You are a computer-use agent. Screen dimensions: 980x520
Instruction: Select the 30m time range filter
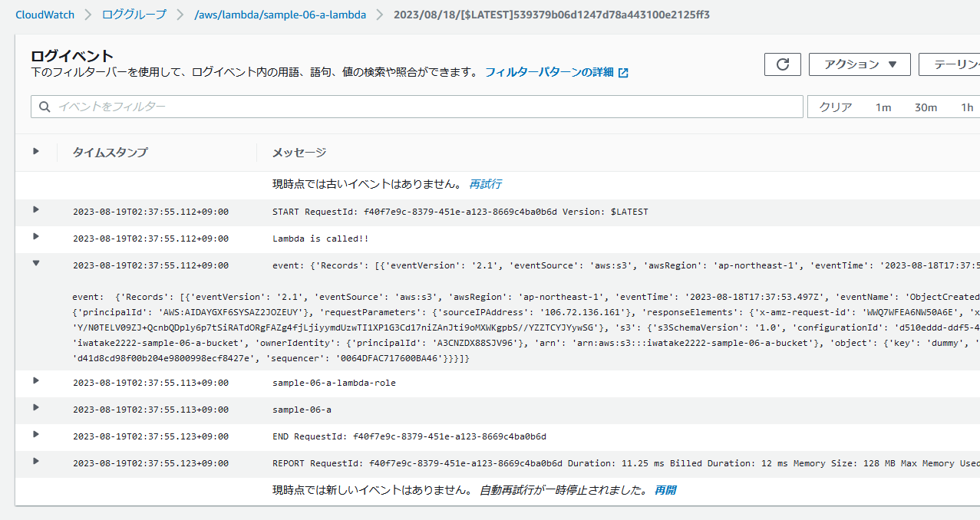coord(926,107)
